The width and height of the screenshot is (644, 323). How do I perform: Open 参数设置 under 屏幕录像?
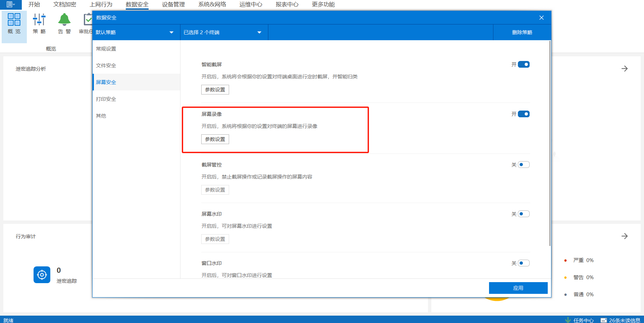click(x=215, y=139)
